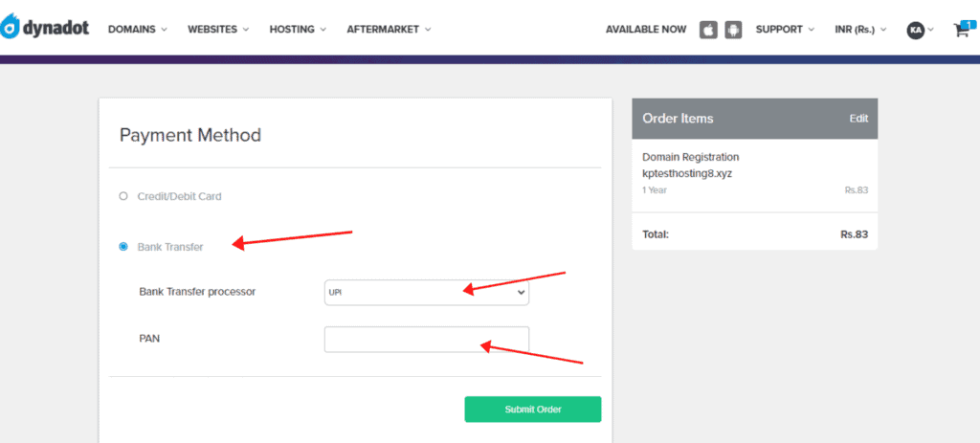Click the Bank Transfer label text

[170, 247]
